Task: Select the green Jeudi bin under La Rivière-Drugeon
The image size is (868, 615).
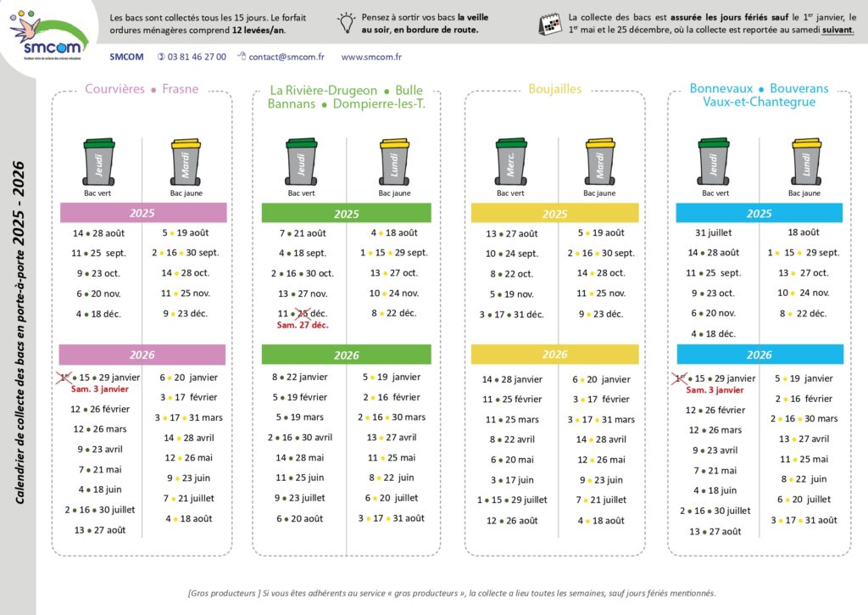Action: [301, 161]
